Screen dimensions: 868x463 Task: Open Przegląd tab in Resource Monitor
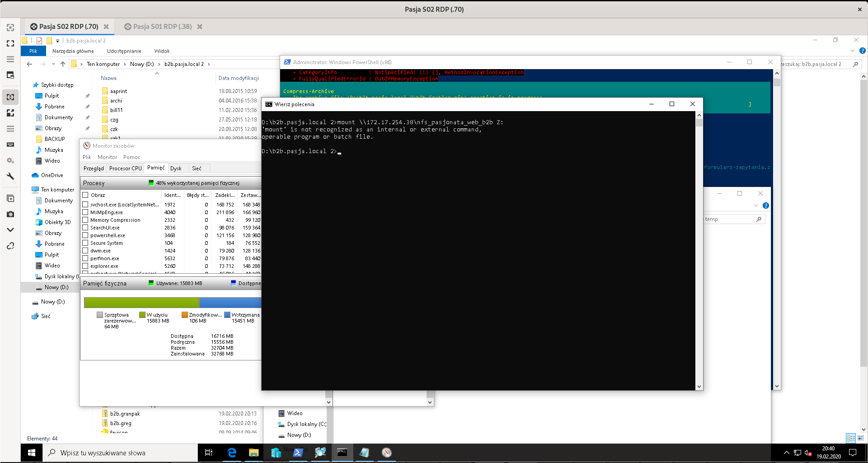click(x=94, y=168)
